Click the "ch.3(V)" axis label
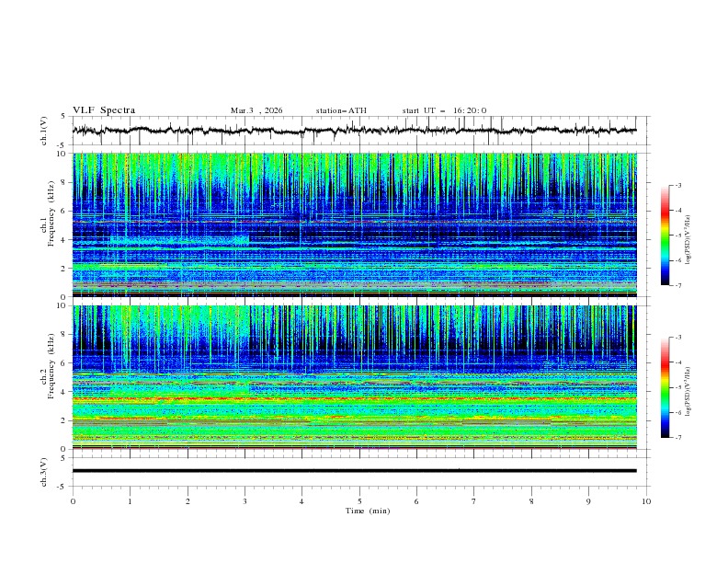The height and width of the screenshot is (563, 728). pos(44,472)
